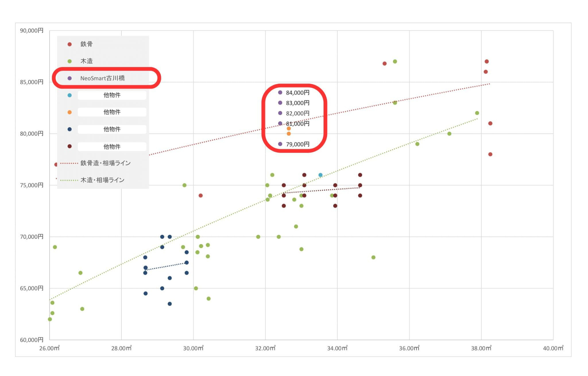Click the orange 他物件 legend marker
Screen dimensions: 588x376
pyautogui.click(x=69, y=112)
